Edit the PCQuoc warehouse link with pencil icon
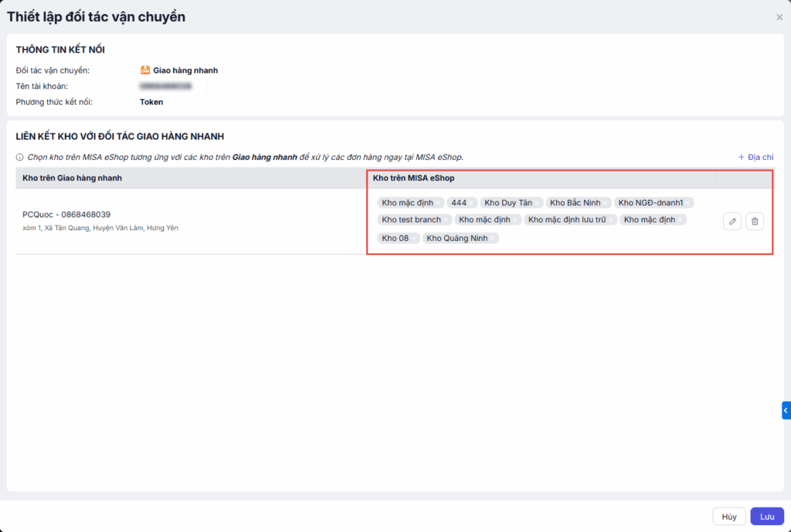Viewport: 791px width, 532px height. coord(732,222)
